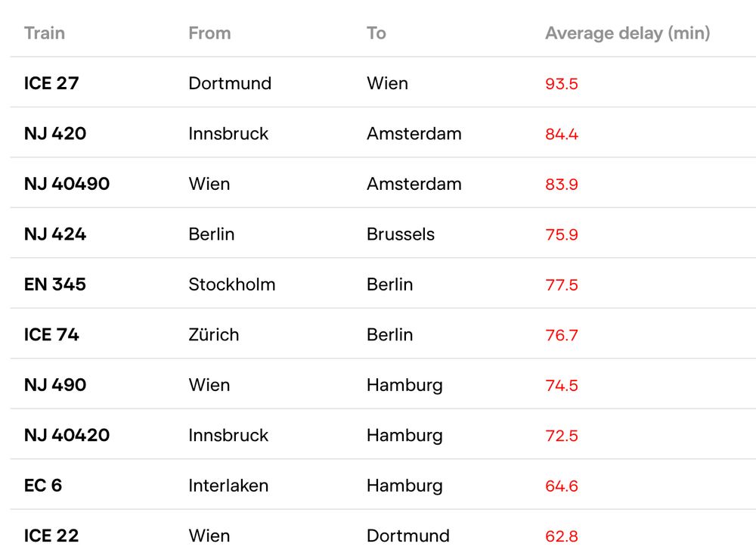
Task: Select the EN 345 train name
Action: [x=55, y=284]
